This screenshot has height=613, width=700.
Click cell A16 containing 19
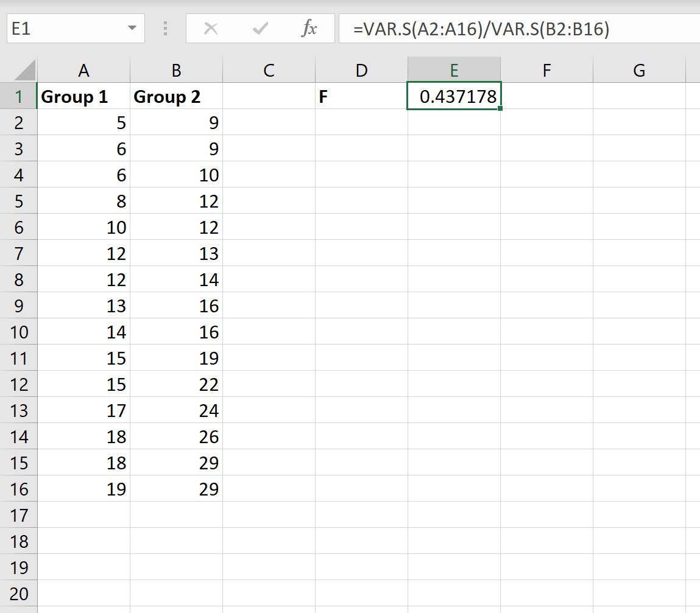click(83, 489)
